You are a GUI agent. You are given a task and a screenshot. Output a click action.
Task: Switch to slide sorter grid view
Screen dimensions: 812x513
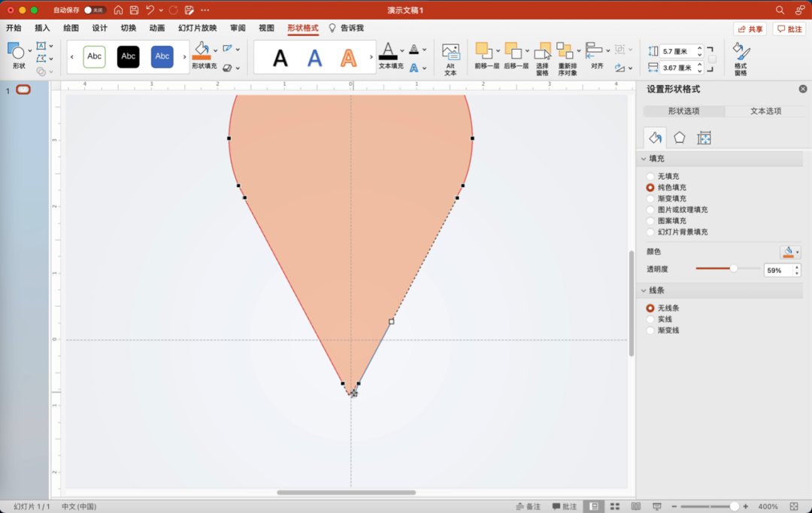(615, 506)
